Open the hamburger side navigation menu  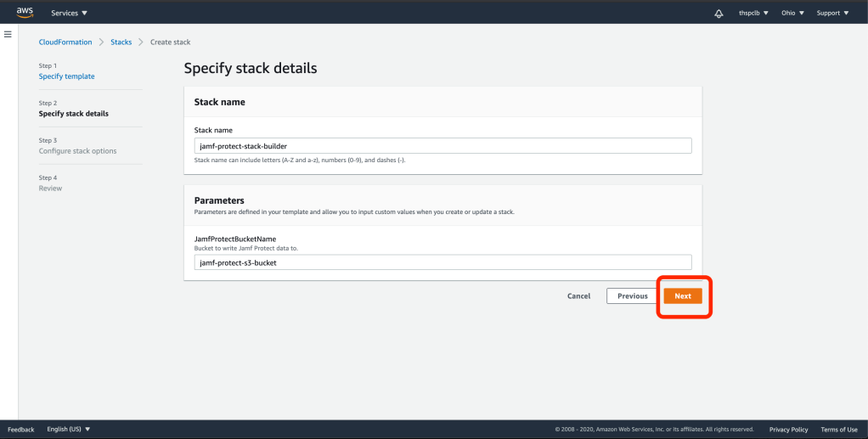[8, 34]
